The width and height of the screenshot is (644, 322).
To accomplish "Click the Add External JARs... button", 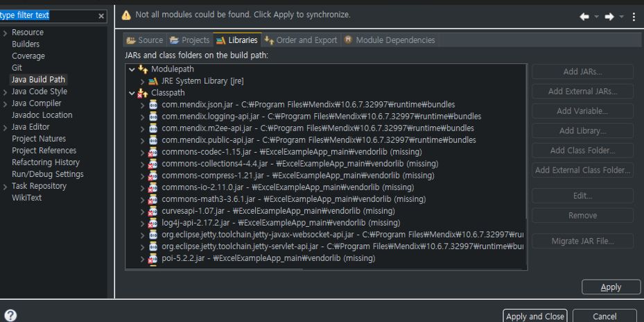I will [x=582, y=92].
